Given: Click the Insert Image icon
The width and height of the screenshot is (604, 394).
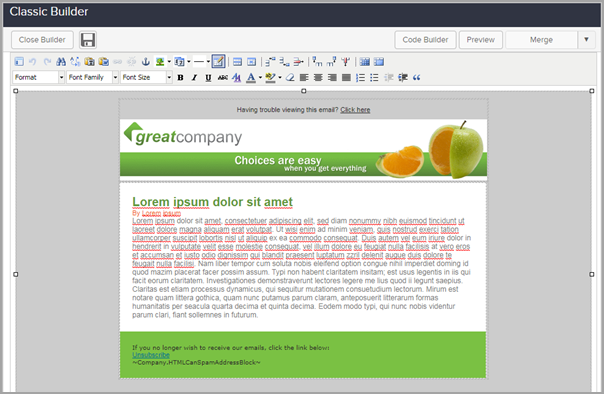Looking at the screenshot, I should pyautogui.click(x=160, y=62).
